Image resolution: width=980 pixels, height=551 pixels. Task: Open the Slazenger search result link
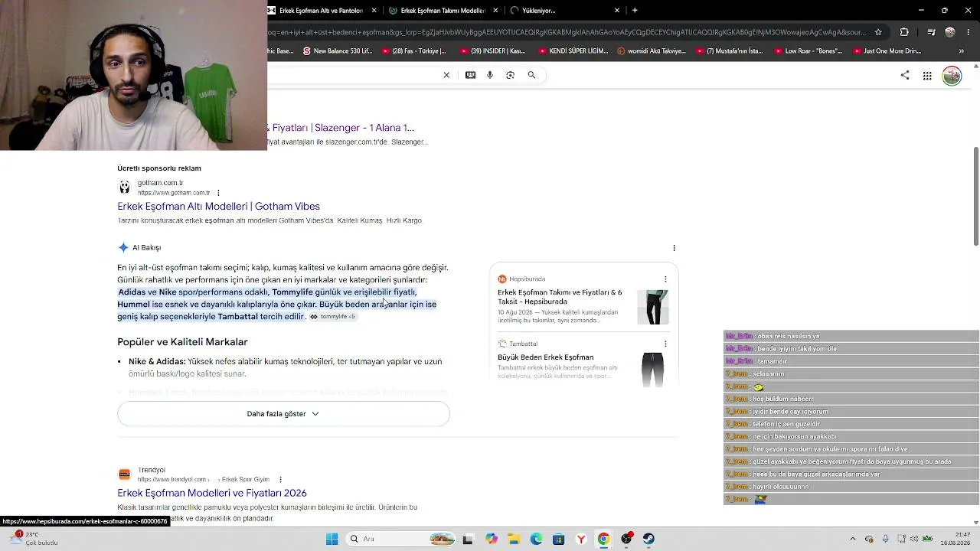pyautogui.click(x=341, y=128)
